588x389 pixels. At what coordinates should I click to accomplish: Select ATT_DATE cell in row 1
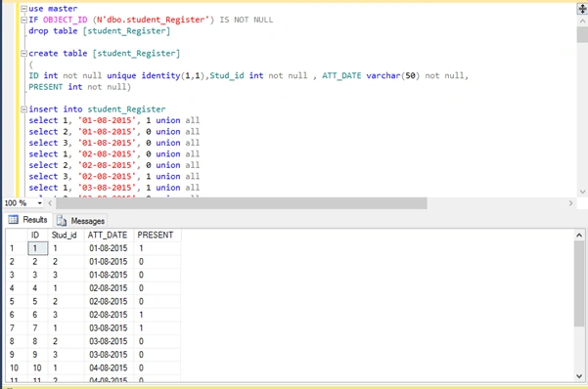[x=110, y=248]
